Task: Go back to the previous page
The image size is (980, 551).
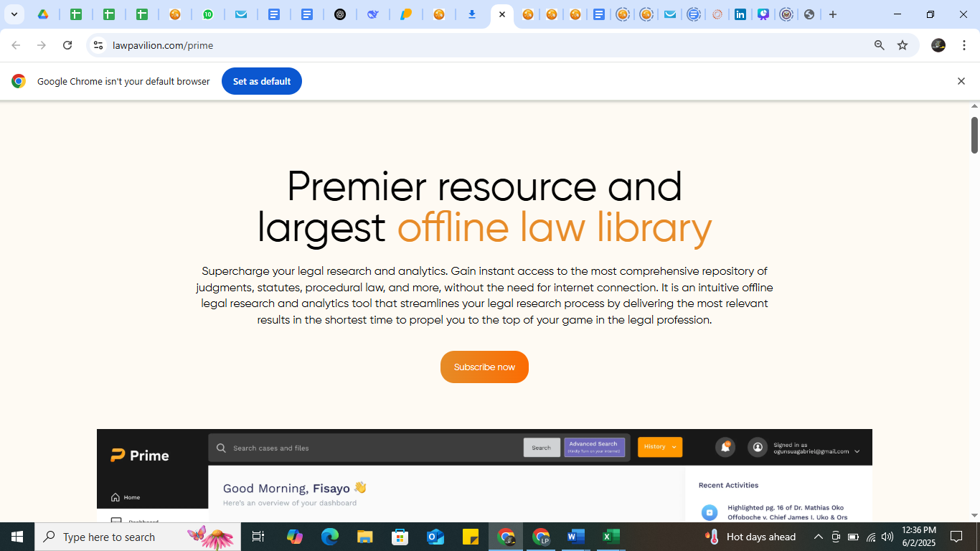Action: pyautogui.click(x=16, y=45)
